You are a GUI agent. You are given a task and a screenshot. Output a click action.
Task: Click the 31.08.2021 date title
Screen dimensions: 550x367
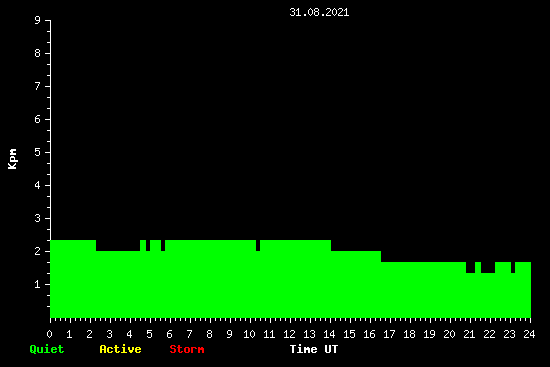click(319, 12)
